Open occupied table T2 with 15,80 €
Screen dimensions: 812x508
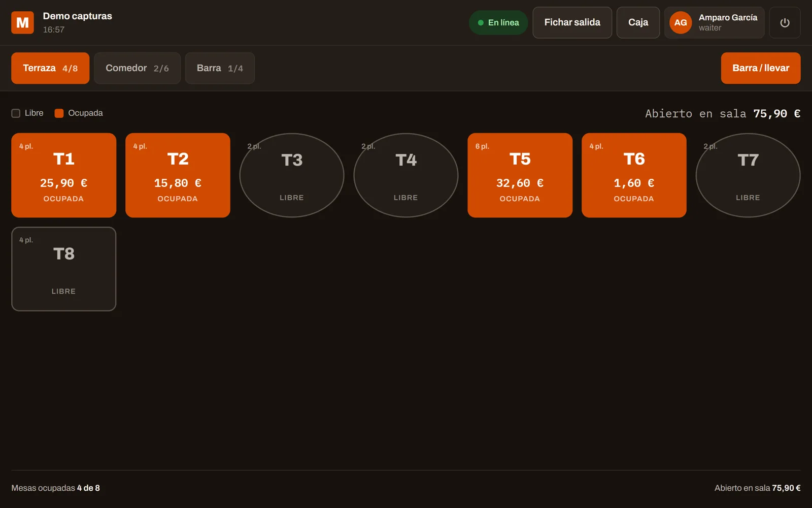pos(178,175)
